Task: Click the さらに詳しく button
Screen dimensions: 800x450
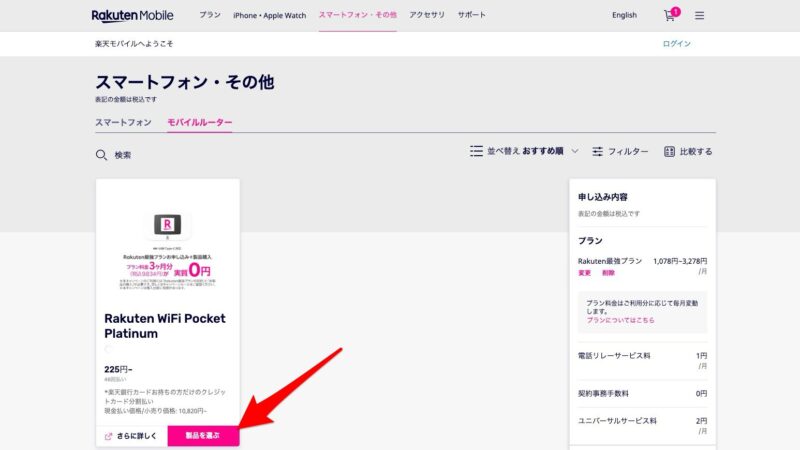Action: (132, 436)
